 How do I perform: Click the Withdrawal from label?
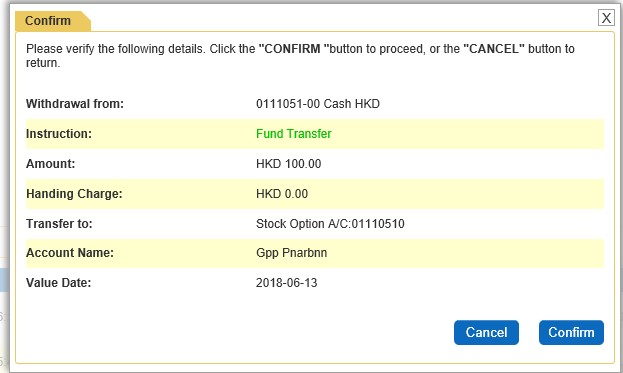(75, 104)
